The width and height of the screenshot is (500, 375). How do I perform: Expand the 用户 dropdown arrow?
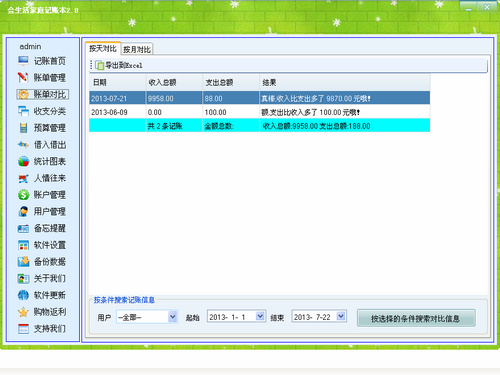tap(172, 316)
